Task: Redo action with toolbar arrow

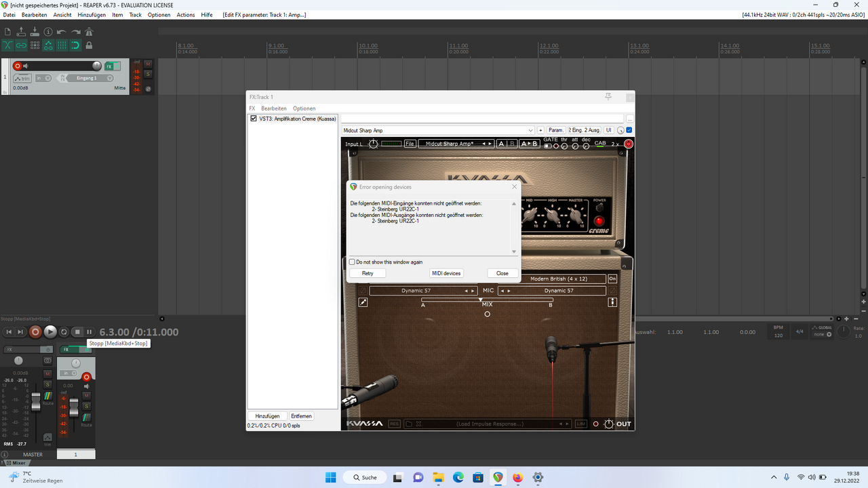Action: [x=75, y=32]
